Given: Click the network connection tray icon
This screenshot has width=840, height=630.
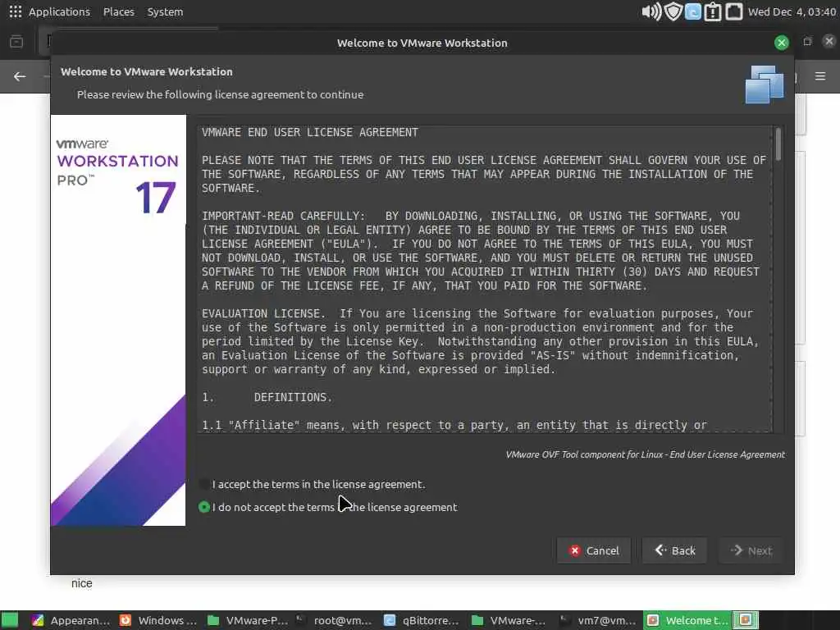Looking at the screenshot, I should (x=734, y=11).
